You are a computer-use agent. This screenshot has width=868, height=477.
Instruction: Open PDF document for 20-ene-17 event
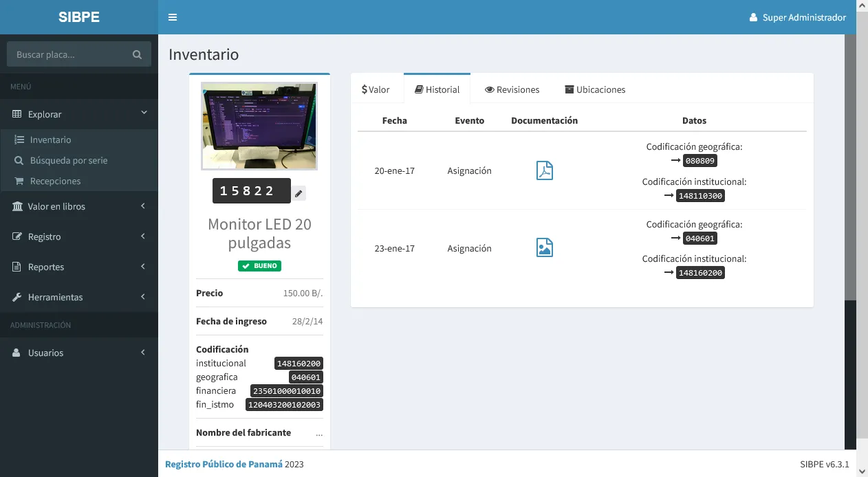tap(544, 170)
